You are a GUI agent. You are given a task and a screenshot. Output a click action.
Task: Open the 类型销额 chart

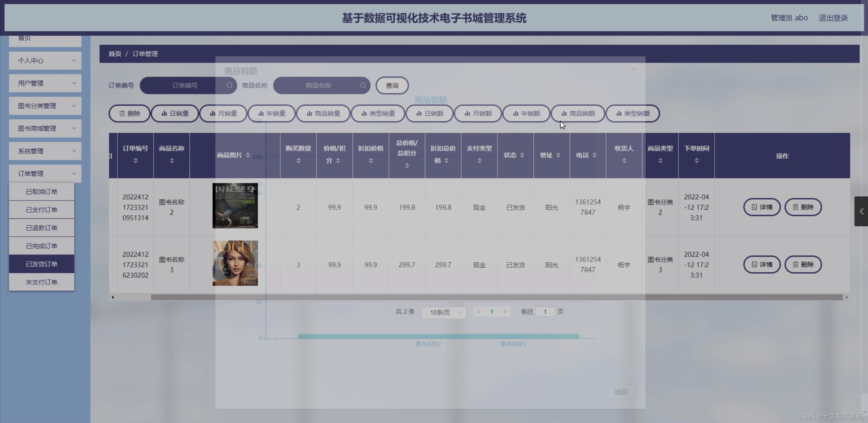click(633, 113)
